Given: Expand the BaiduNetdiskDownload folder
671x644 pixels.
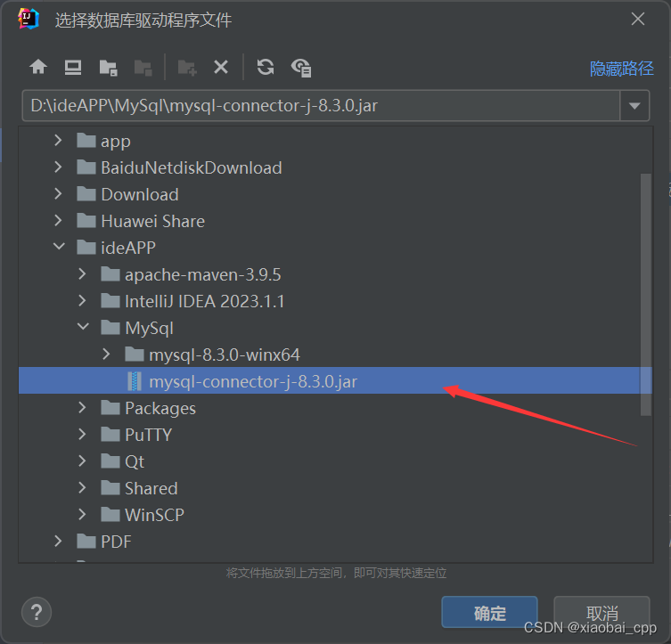Looking at the screenshot, I should (58, 167).
